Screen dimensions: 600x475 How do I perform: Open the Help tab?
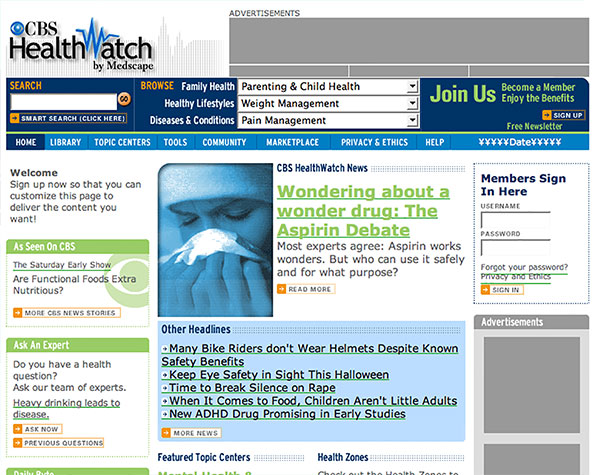(435, 142)
